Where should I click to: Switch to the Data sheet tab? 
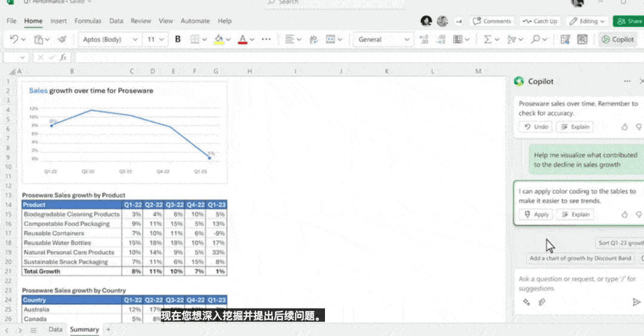(55, 329)
